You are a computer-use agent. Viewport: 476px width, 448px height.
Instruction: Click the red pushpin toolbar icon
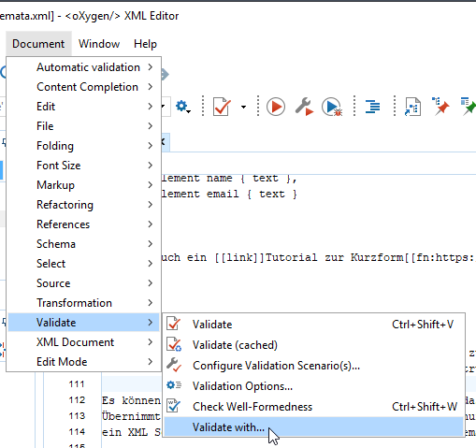[440, 106]
